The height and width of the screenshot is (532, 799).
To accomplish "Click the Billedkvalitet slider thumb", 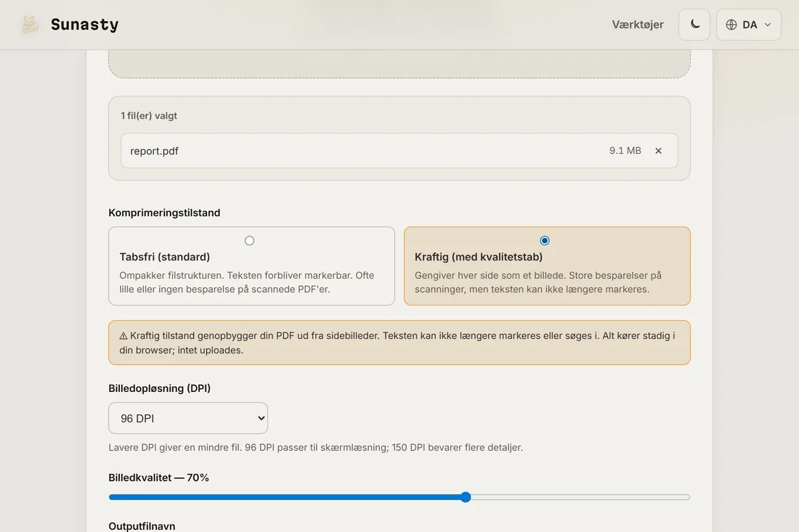I will (465, 497).
